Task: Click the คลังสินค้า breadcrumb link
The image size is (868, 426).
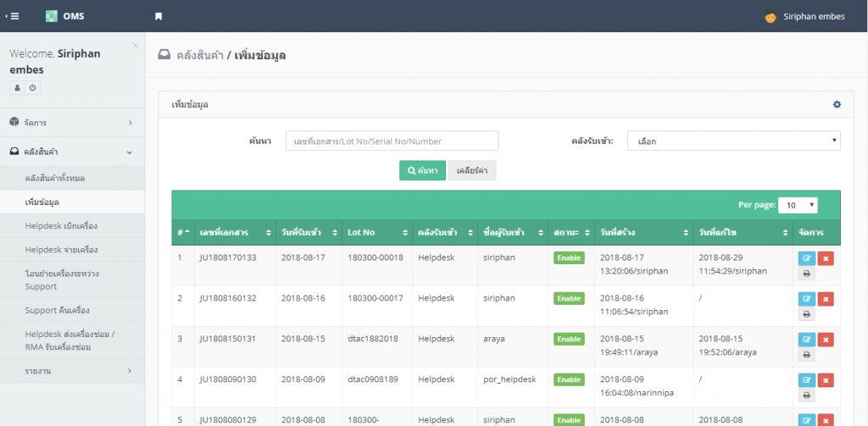Action: click(199, 55)
